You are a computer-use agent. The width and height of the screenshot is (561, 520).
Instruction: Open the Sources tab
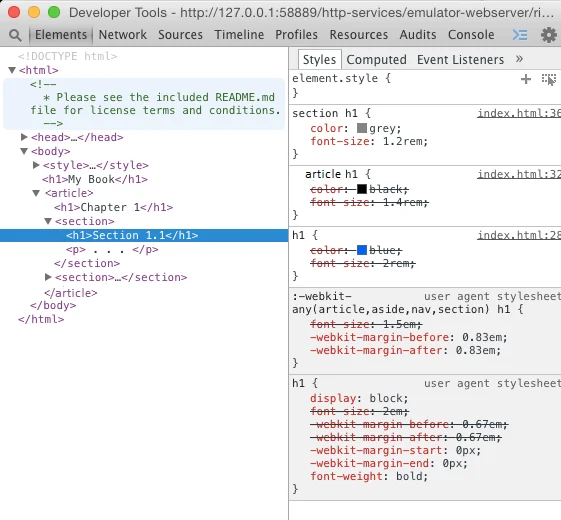[x=180, y=35]
